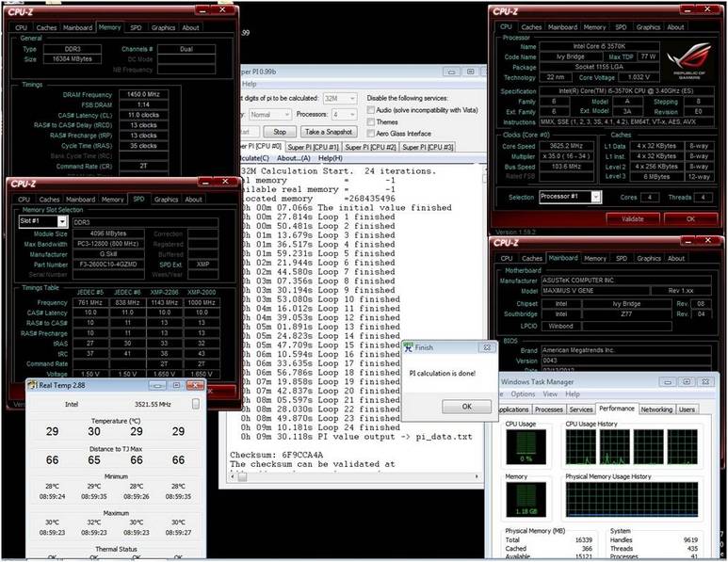
Task: Open the View menu in Task Manager
Action: 550,394
